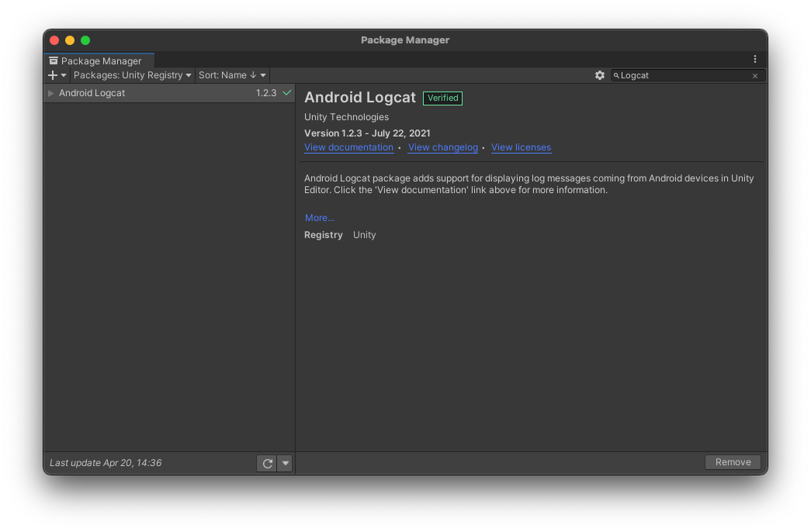Remove the Android Logcat package

pyautogui.click(x=733, y=461)
